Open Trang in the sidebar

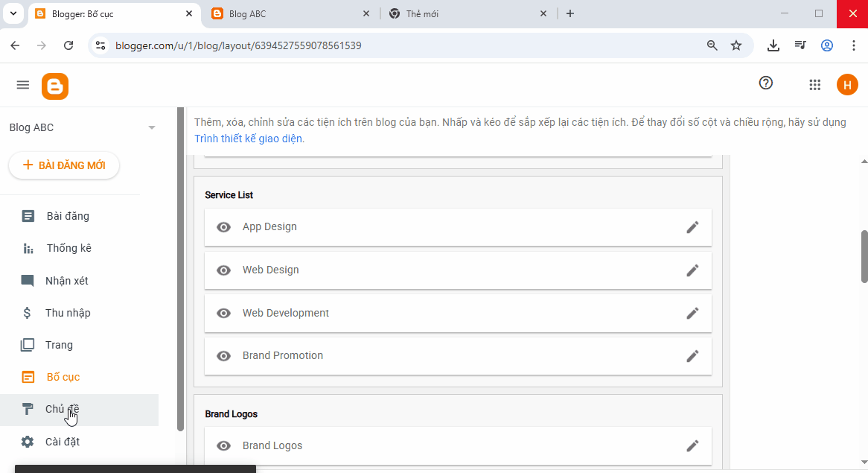click(79, 345)
